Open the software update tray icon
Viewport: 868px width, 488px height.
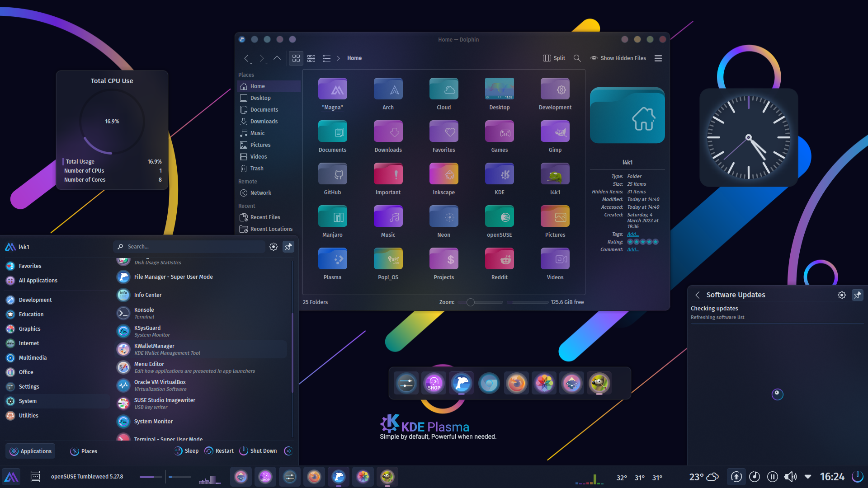736,477
